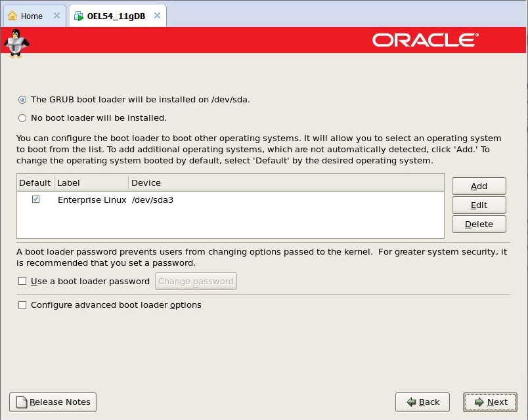This screenshot has height=420, width=528.
Task: Click Delete to remove boot entry
Action: (479, 224)
